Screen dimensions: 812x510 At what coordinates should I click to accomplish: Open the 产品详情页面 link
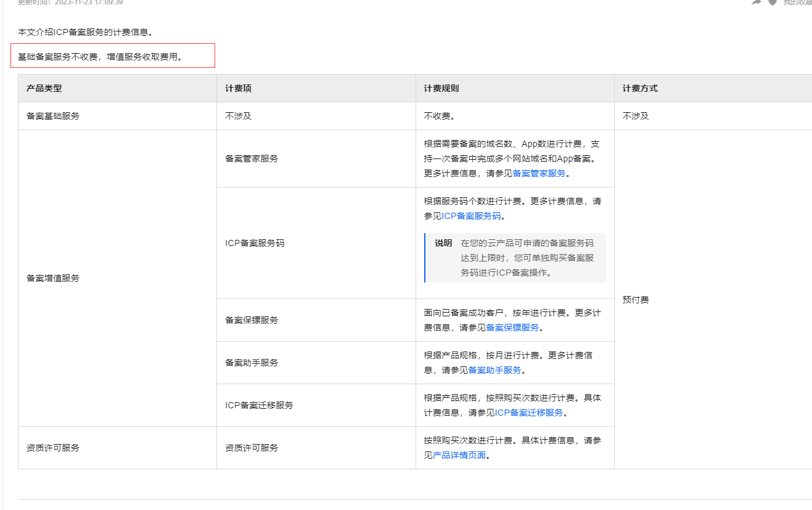coord(459,455)
